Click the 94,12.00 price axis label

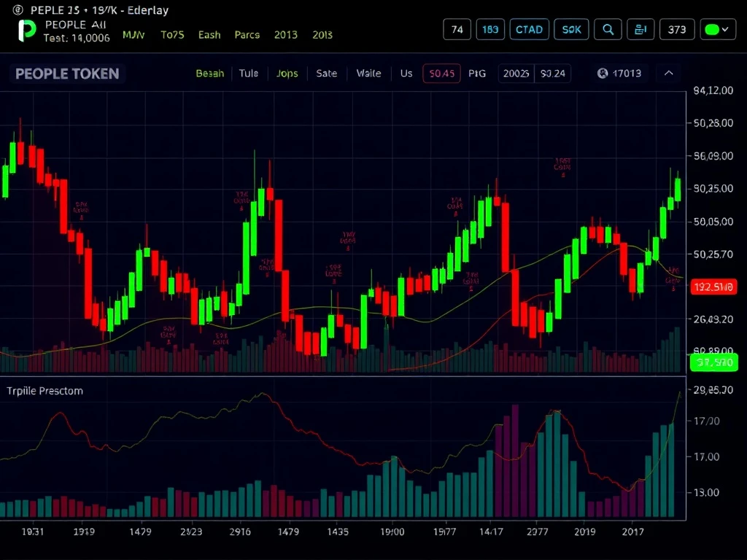click(x=713, y=90)
